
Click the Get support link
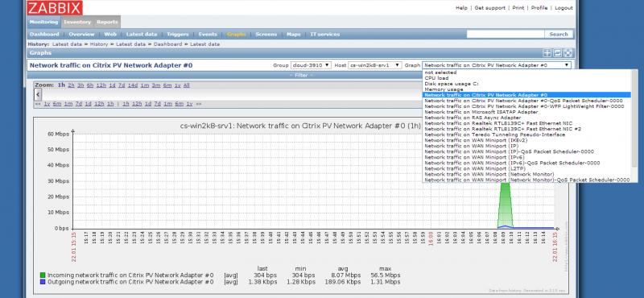(490, 8)
